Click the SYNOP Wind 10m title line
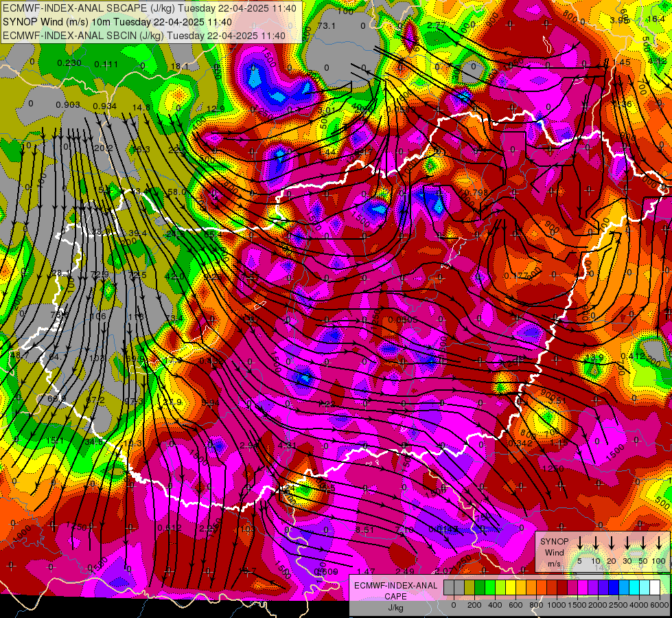Viewport: 672px width, 618px height. tap(117, 22)
